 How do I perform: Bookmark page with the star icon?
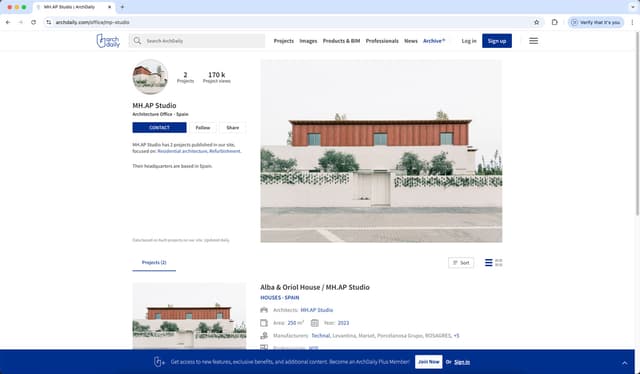[537, 22]
